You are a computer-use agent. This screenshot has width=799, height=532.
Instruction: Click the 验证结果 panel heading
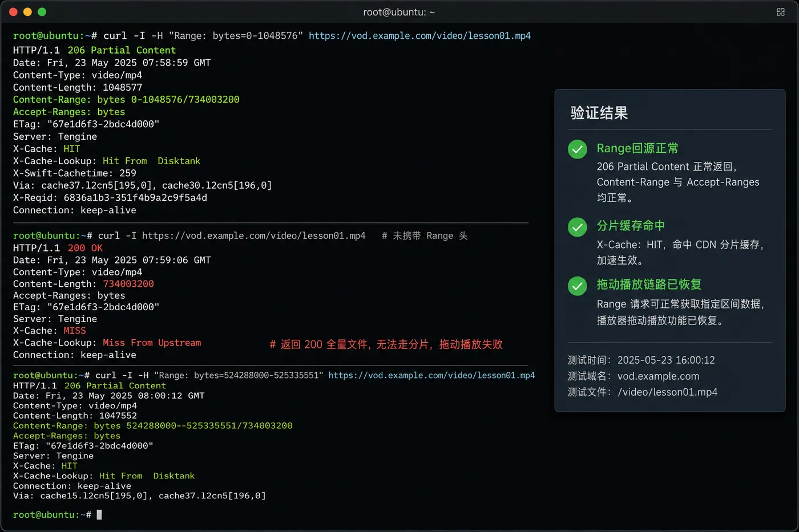(599, 113)
